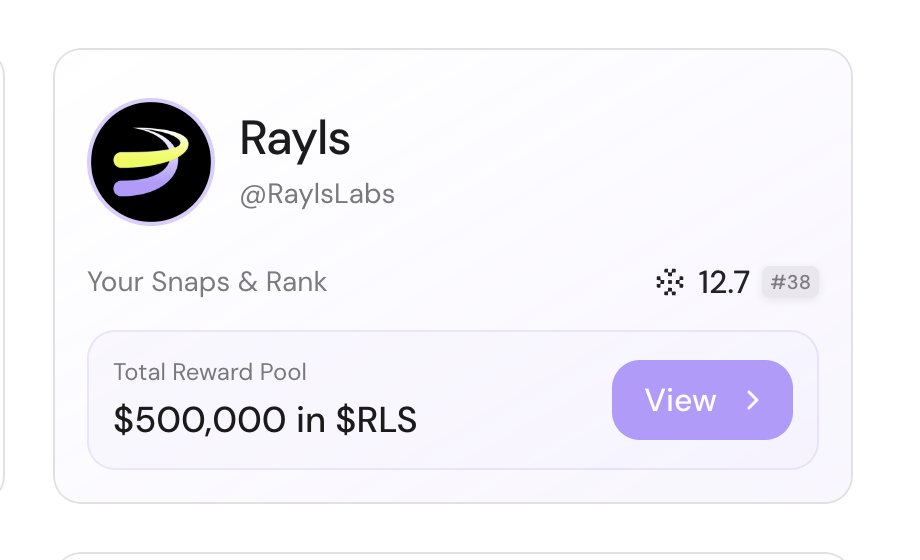Select the #38 rank badge

pos(790,283)
